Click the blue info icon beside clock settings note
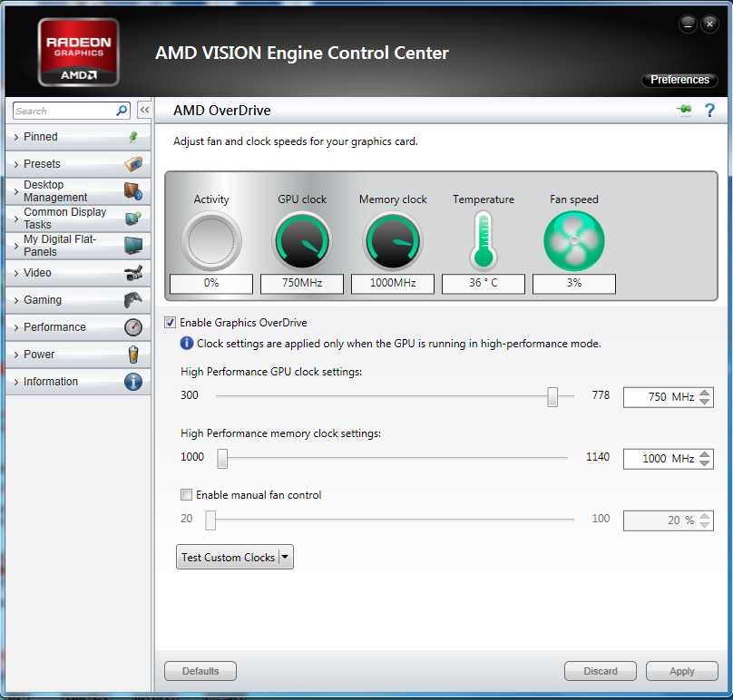This screenshot has height=700, width=733. pyautogui.click(x=187, y=344)
